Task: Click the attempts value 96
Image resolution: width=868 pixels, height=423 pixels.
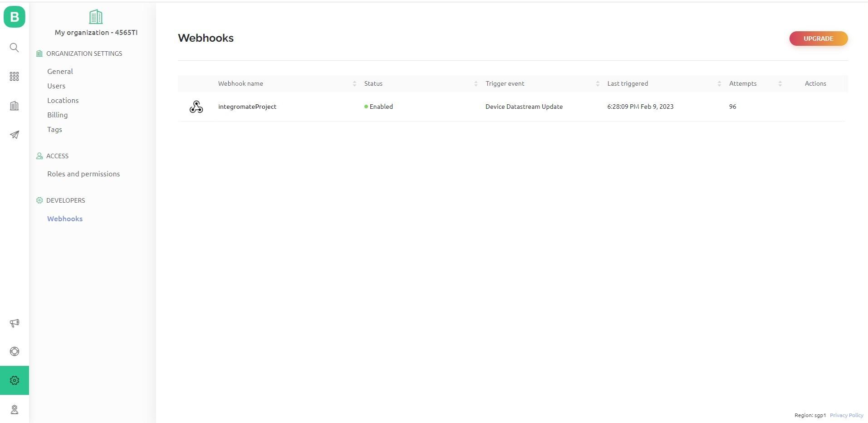Action: [733, 107]
